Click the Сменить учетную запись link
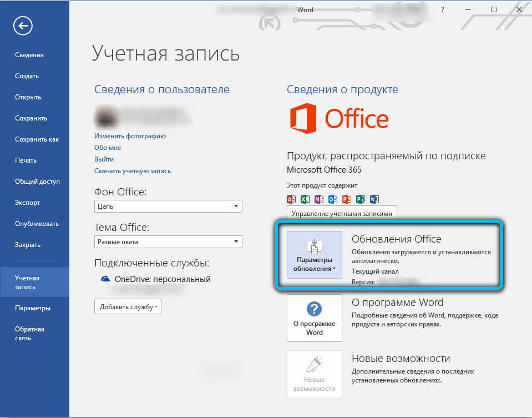 click(133, 171)
